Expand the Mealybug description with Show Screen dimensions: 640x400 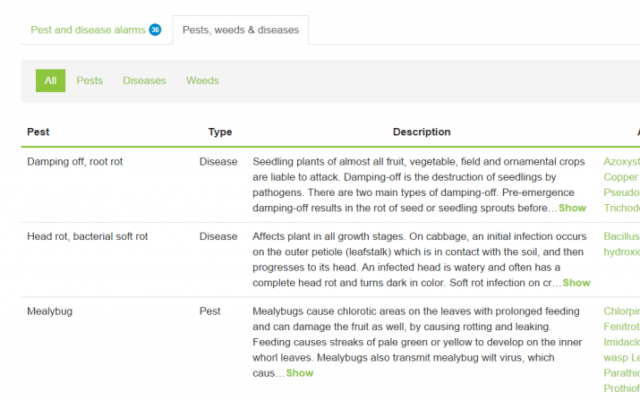[x=300, y=373]
